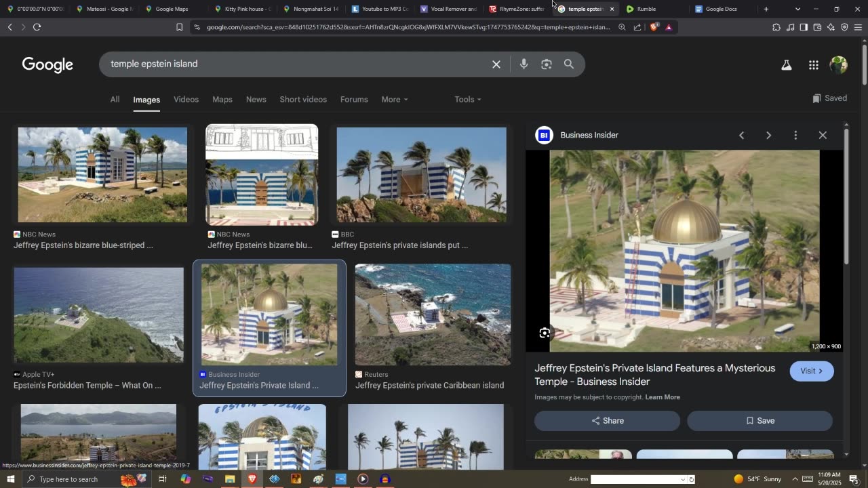Expand taskbar Address field dropdown arrow
The height and width of the screenshot is (488, 868).
(683, 479)
